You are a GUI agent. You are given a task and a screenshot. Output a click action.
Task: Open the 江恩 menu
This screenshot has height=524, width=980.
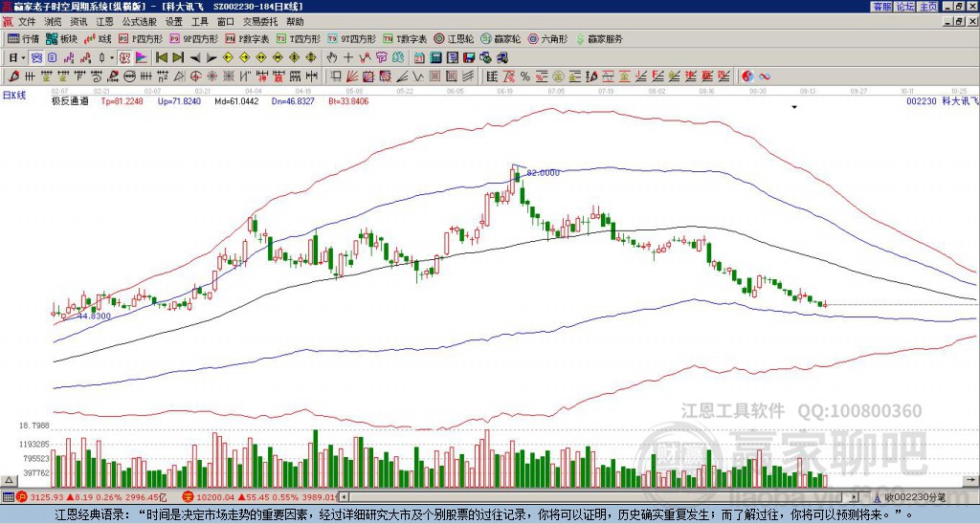coord(105,22)
